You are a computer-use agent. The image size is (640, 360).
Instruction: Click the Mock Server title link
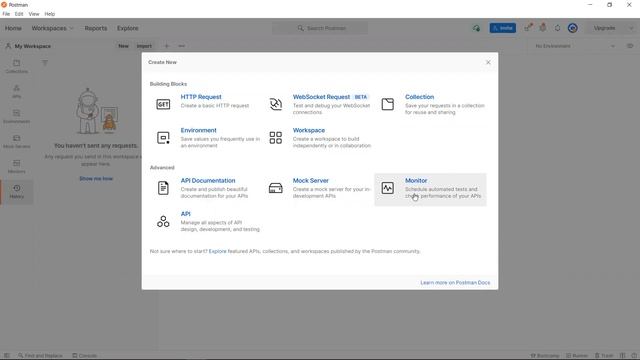[x=310, y=180]
